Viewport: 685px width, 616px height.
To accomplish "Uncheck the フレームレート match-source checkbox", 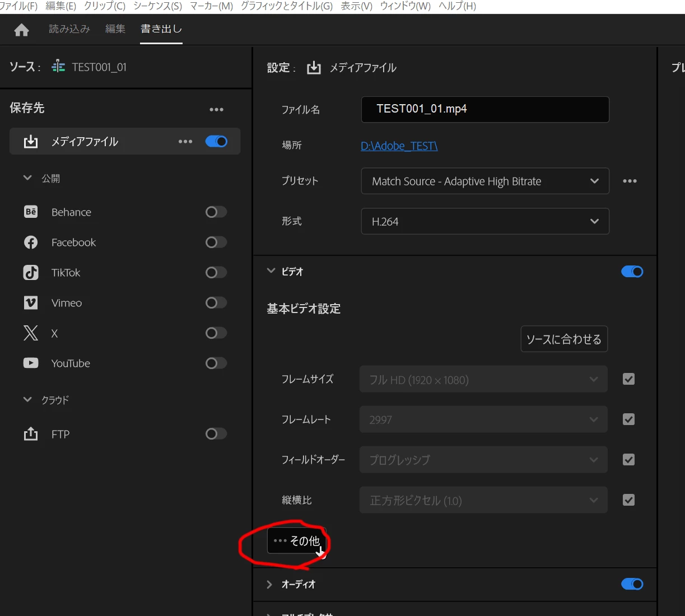I will 628,419.
